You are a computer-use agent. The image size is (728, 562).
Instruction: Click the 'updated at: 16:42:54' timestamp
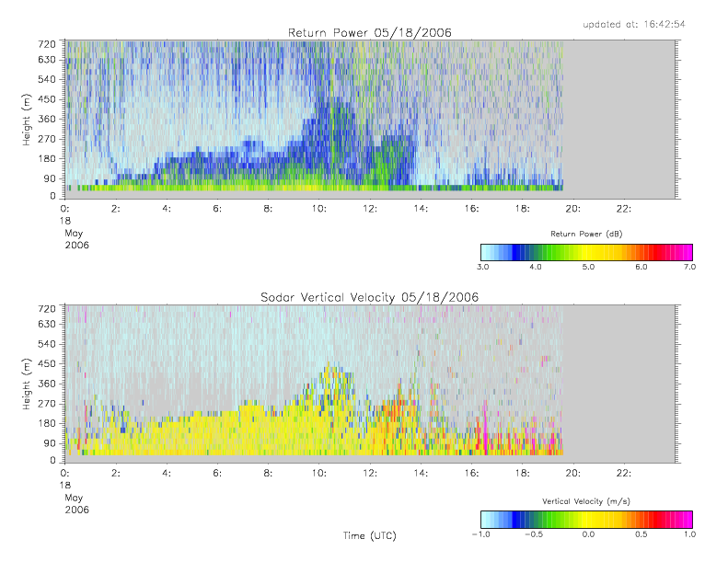tap(634, 24)
